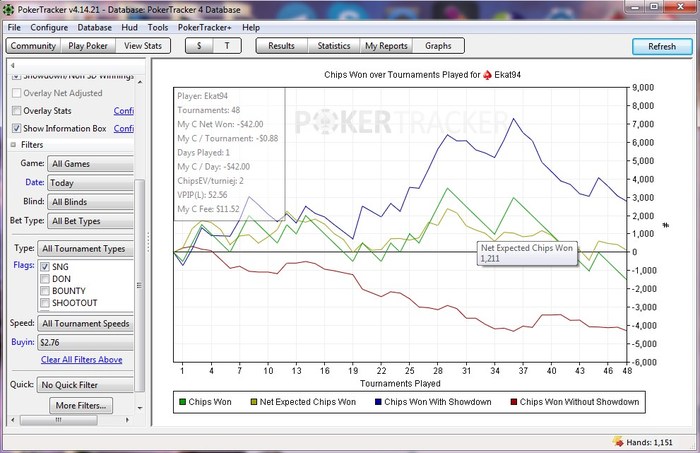Viewport: 700px width, 453px height.
Task: Collapse the Filters section toggle icon
Action: pyautogui.click(x=13, y=145)
